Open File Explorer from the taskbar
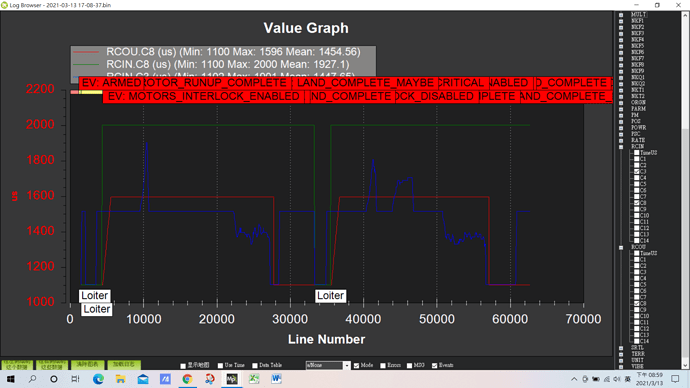Screen dimensions: 690x388 121,379
